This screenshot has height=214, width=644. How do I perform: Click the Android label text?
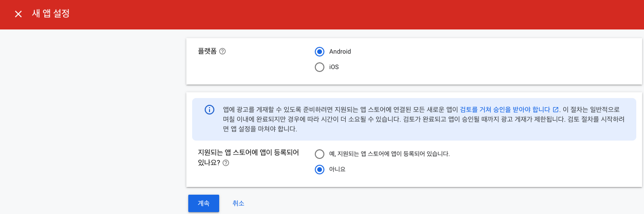coord(340,52)
